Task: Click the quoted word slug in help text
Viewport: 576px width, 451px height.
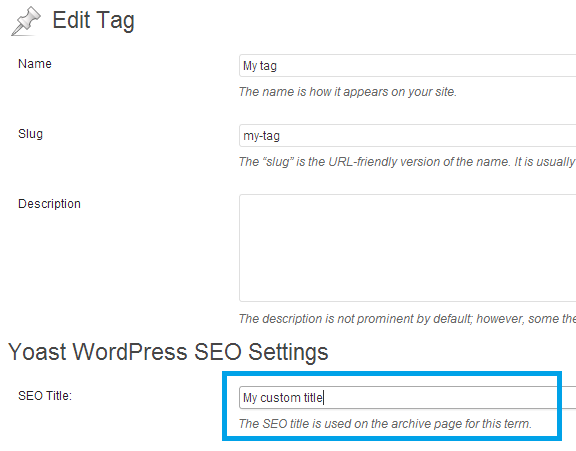Action: (x=278, y=162)
